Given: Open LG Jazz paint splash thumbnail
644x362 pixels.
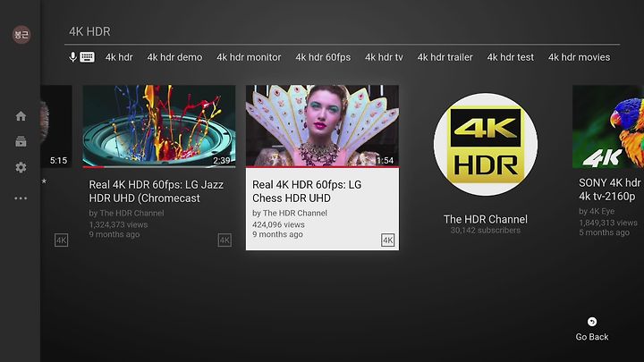Looking at the screenshot, I should coord(159,126).
